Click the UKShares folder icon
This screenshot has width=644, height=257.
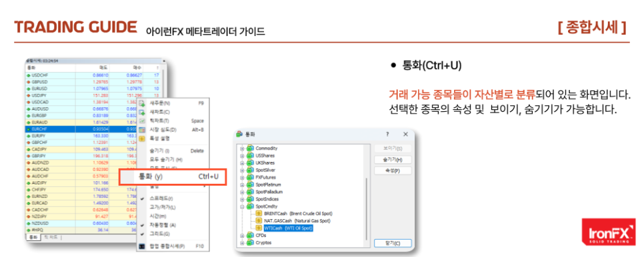250,162
